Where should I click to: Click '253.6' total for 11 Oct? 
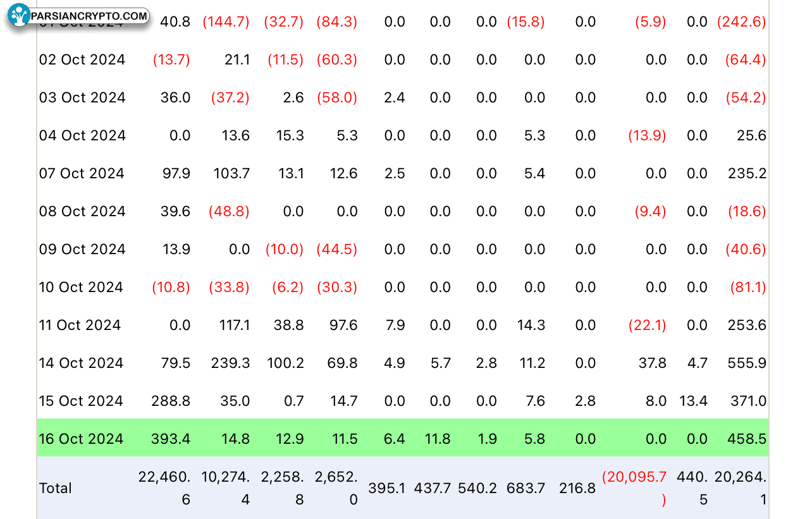(x=747, y=325)
